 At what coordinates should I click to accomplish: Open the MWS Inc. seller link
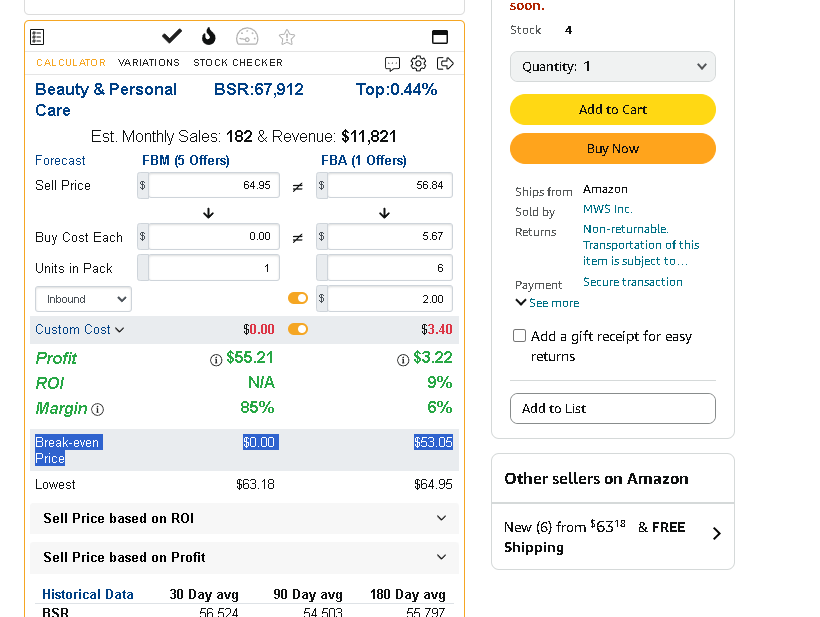608,209
